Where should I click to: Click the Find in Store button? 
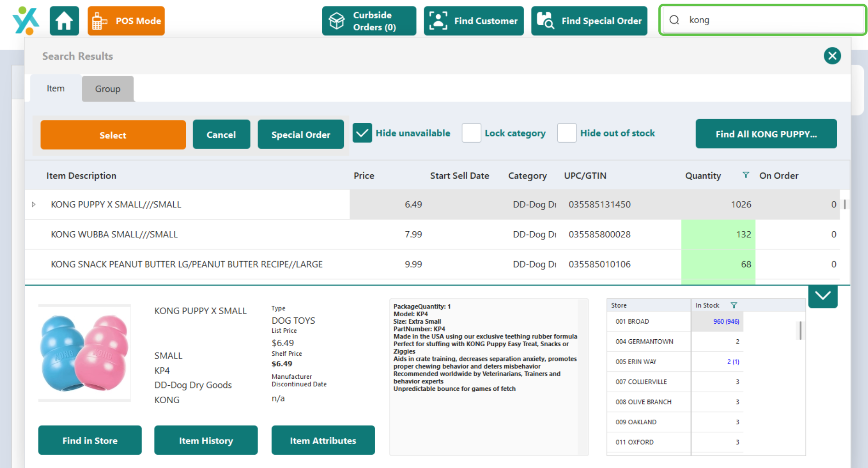tap(90, 440)
